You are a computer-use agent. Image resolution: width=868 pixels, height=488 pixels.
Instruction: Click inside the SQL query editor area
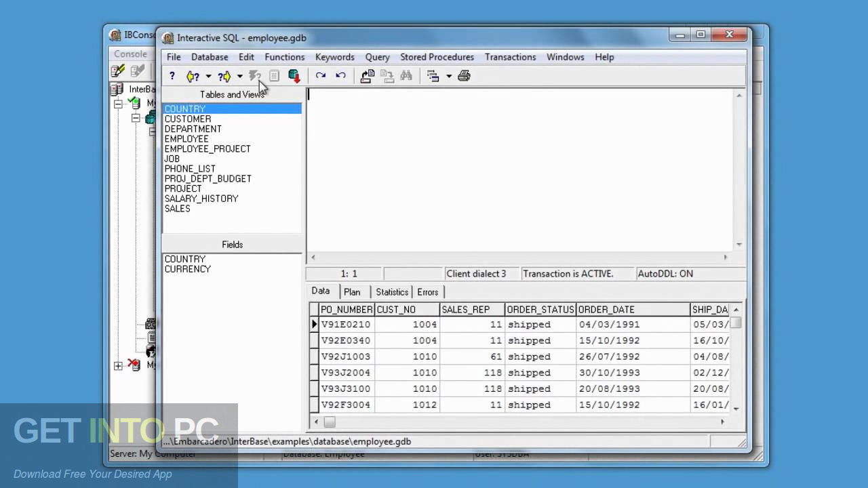[x=521, y=169]
